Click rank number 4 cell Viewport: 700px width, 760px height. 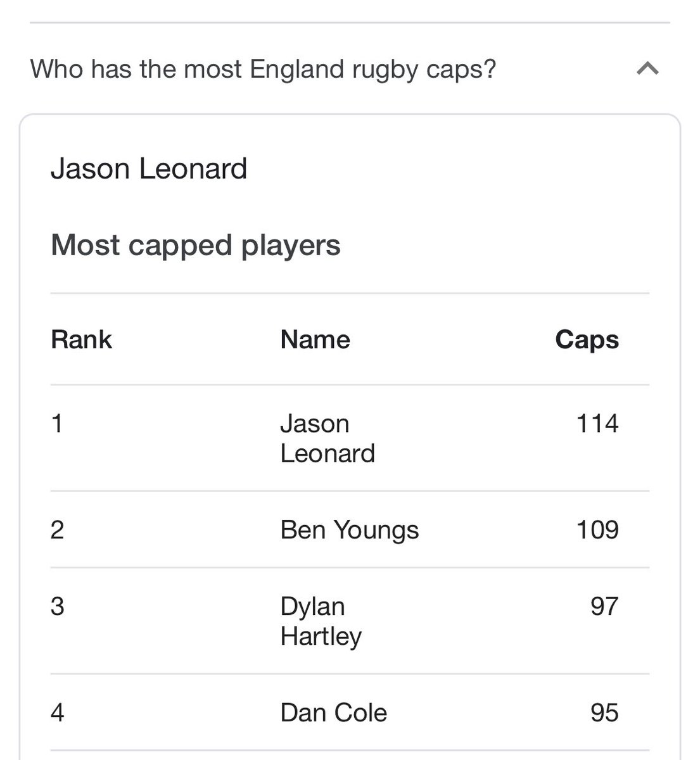point(57,713)
